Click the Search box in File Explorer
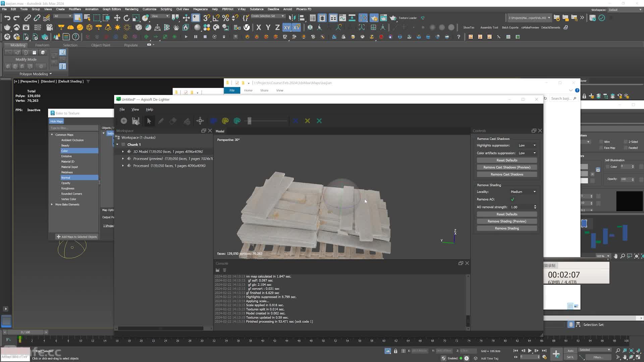Screen dimensions: 644x362 point(563,99)
